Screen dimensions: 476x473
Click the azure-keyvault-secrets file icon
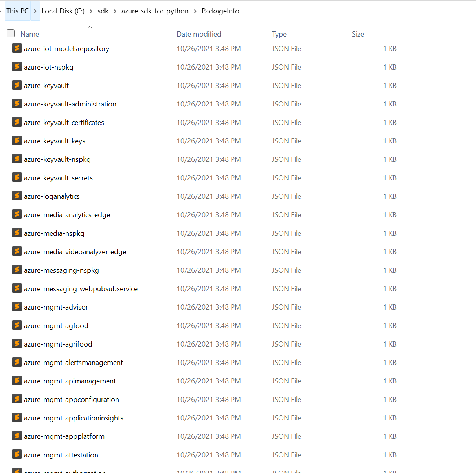click(17, 177)
